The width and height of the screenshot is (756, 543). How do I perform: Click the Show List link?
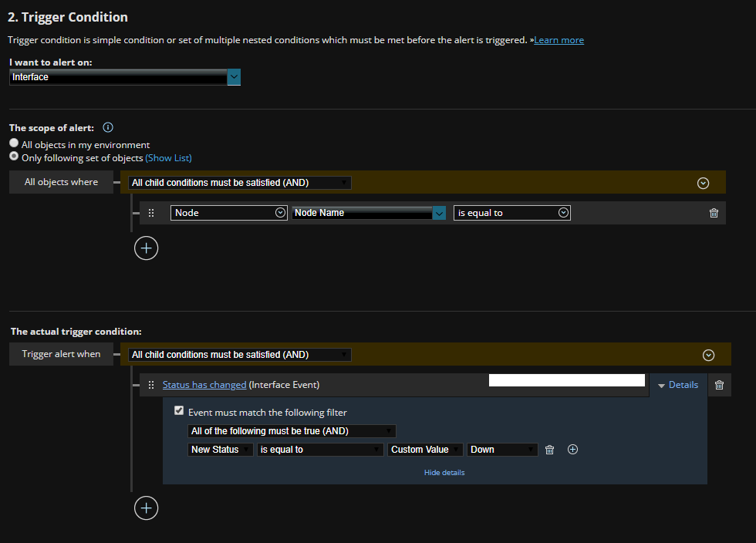click(168, 158)
